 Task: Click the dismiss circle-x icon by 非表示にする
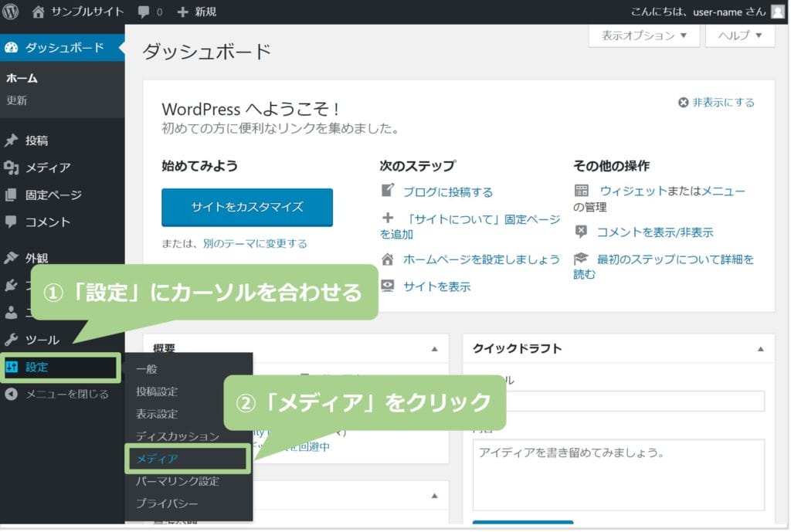(x=683, y=103)
